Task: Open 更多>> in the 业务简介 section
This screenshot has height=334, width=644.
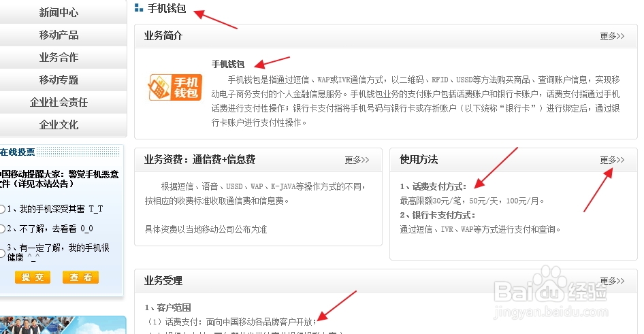Action: [612, 36]
